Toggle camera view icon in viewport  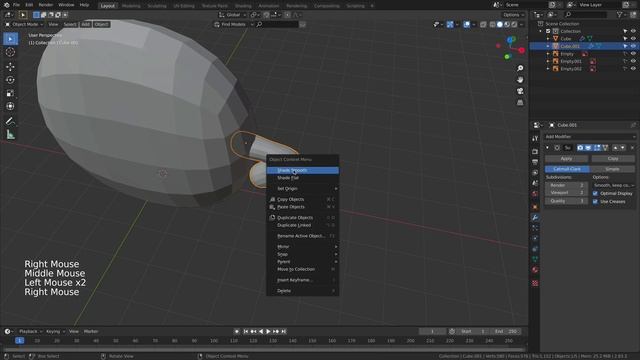520,91
